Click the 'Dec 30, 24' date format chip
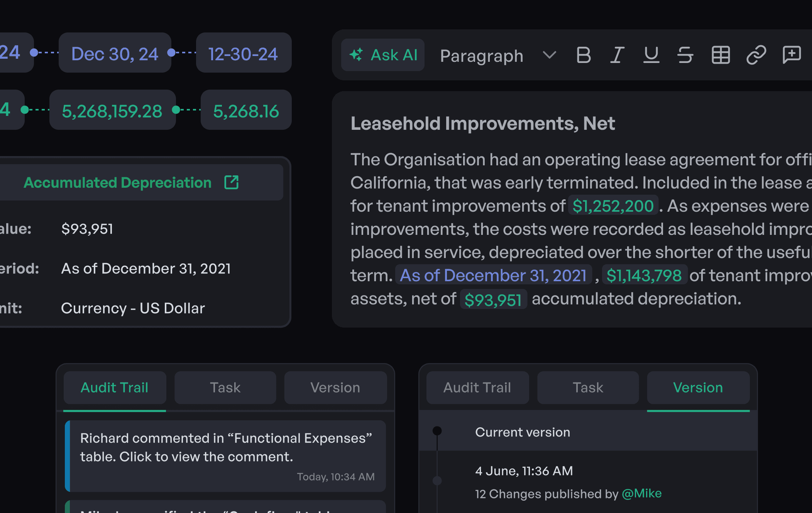The height and width of the screenshot is (513, 812). [x=115, y=53]
